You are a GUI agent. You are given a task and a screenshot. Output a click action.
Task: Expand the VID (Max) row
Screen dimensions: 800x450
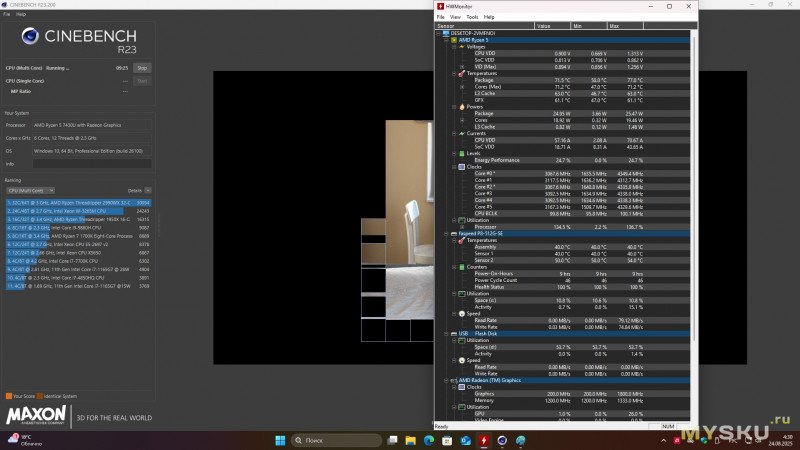pos(462,67)
